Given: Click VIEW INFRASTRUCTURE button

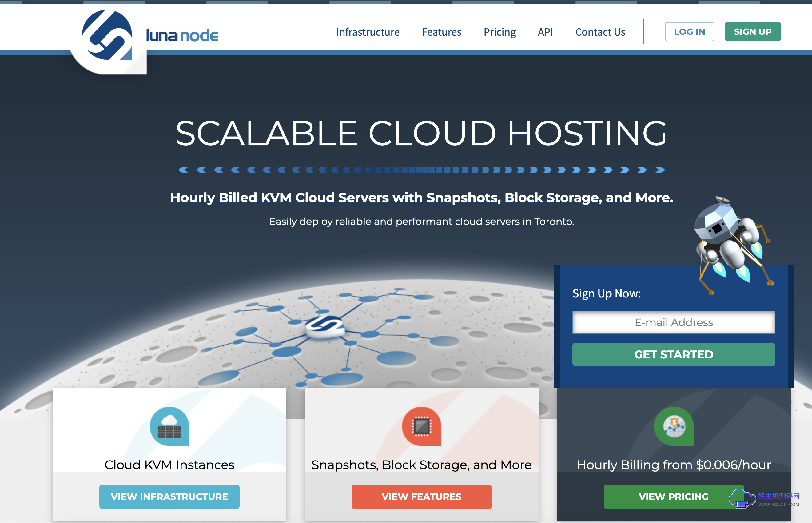Looking at the screenshot, I should (x=169, y=497).
